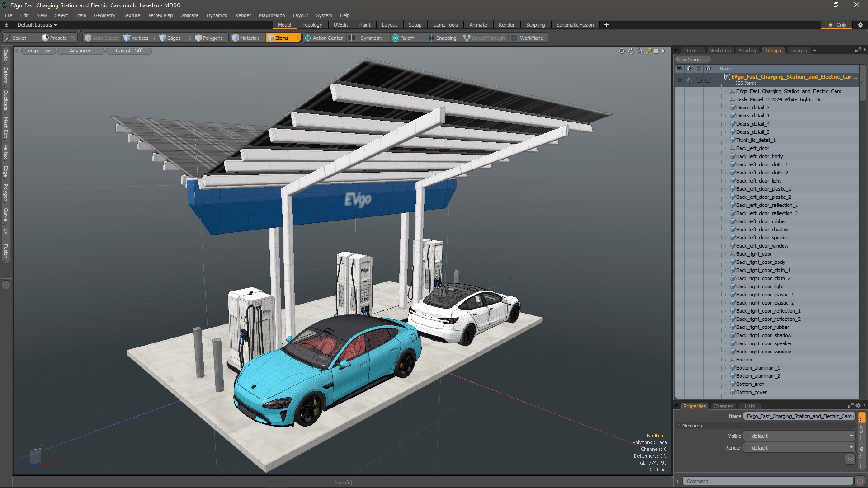This screenshot has width=868, height=488.
Task: Switch to Polygons selection mode
Action: pos(209,38)
